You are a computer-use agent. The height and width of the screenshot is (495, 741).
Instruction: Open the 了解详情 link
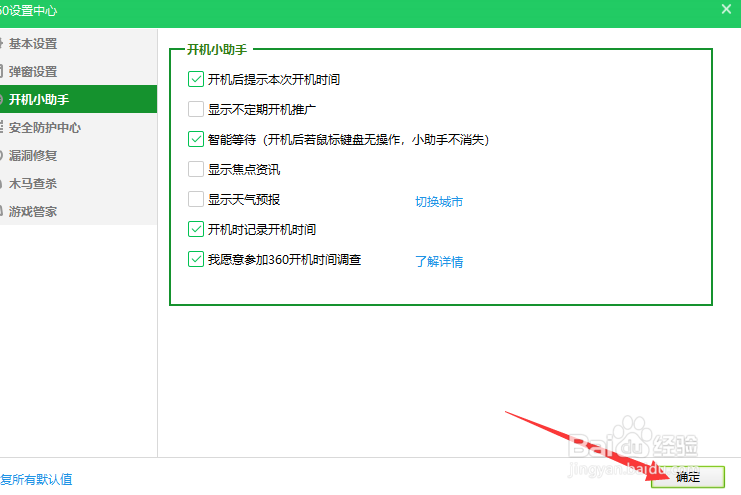439,261
